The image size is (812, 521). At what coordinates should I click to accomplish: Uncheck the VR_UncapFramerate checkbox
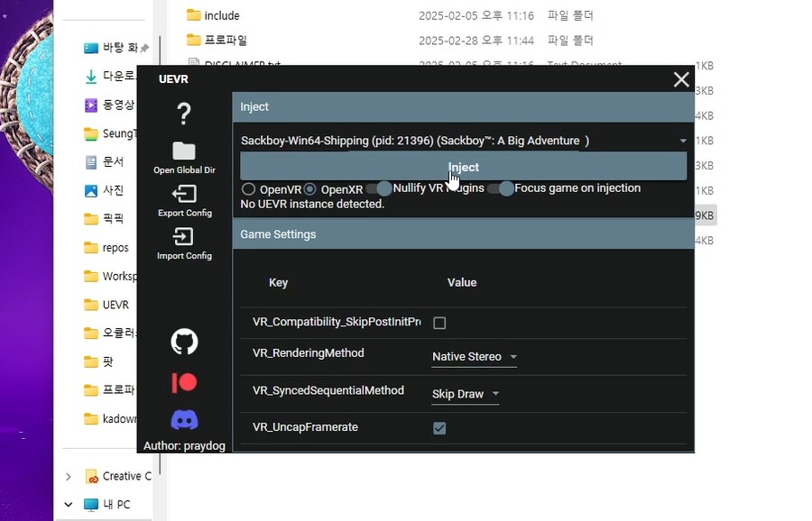tap(439, 428)
